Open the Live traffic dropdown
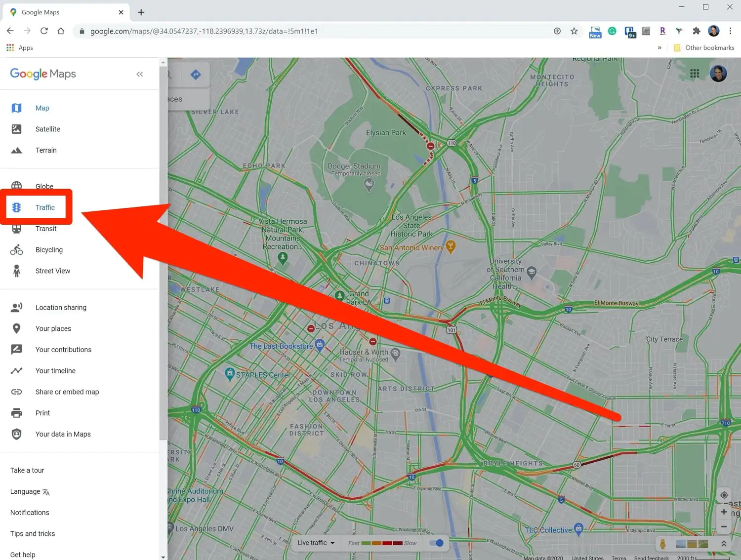 (315, 543)
